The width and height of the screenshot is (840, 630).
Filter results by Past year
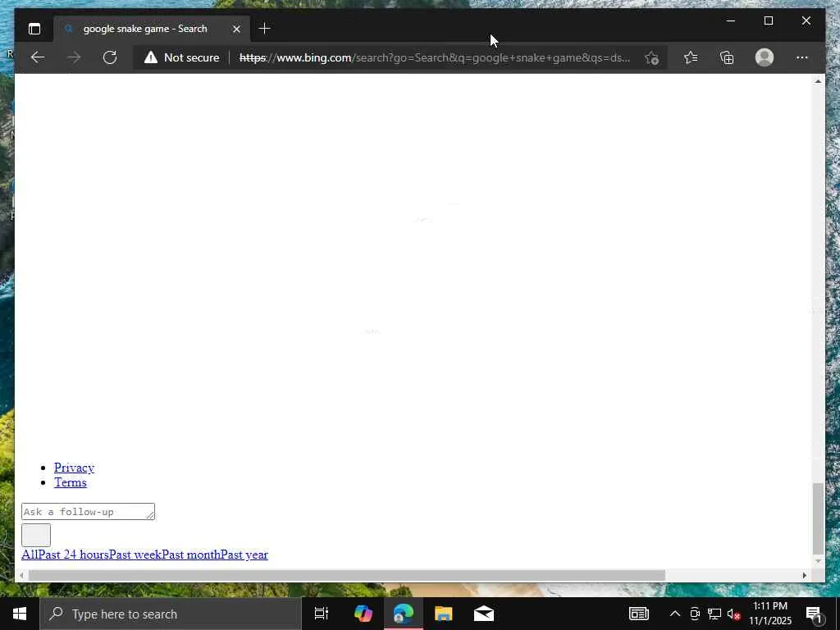tap(244, 555)
